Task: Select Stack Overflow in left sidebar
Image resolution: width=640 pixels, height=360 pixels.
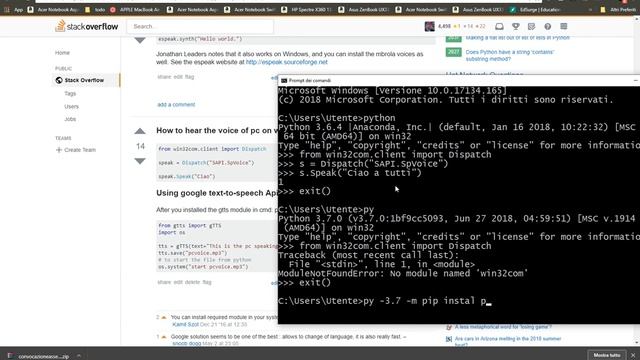Action: [x=84, y=80]
